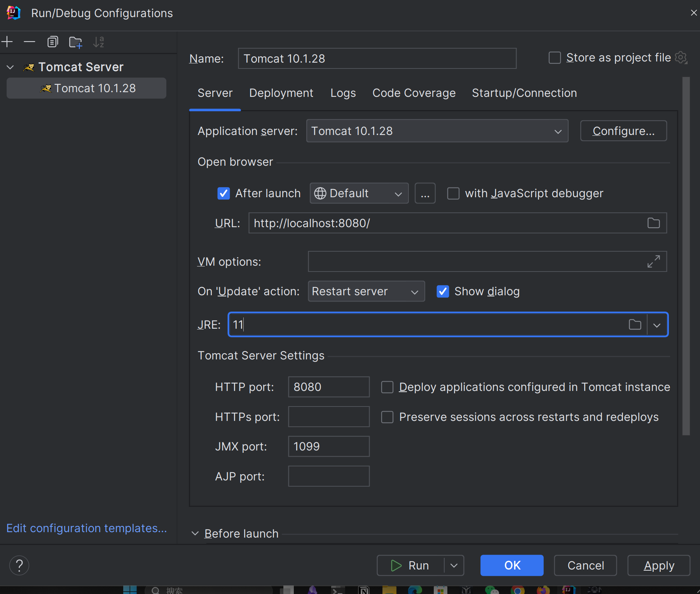Open Edit configuration templates link
The image size is (700, 594).
click(87, 528)
